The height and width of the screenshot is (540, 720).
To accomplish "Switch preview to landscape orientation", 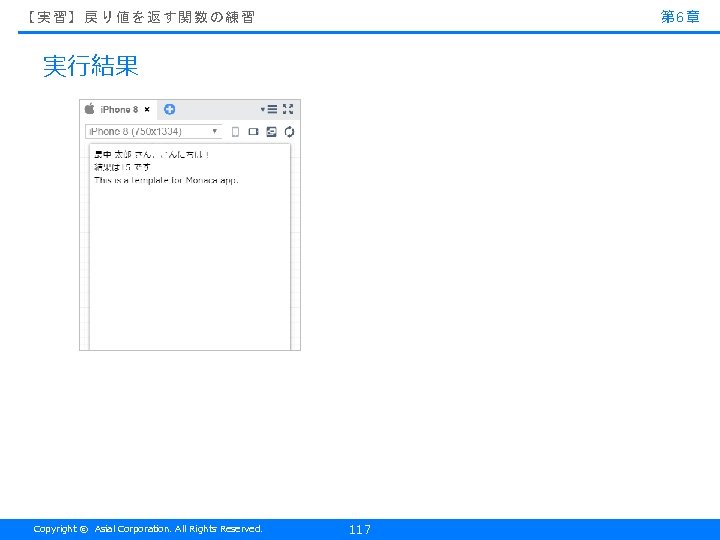I will click(x=253, y=132).
